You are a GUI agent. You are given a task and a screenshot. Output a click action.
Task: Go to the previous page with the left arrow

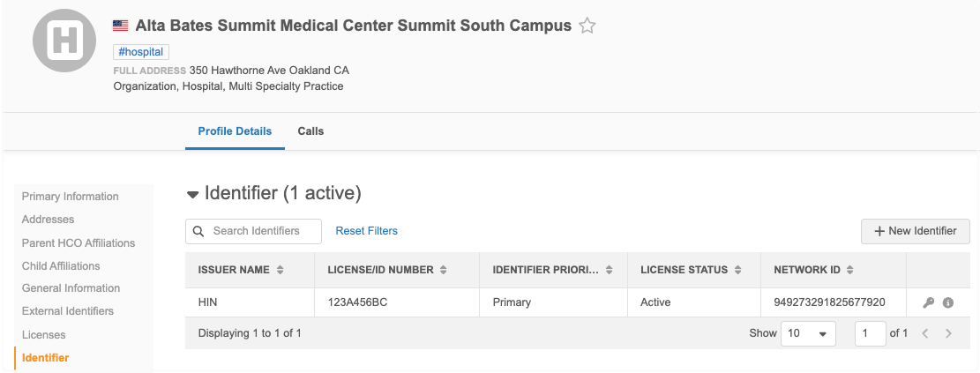click(925, 333)
